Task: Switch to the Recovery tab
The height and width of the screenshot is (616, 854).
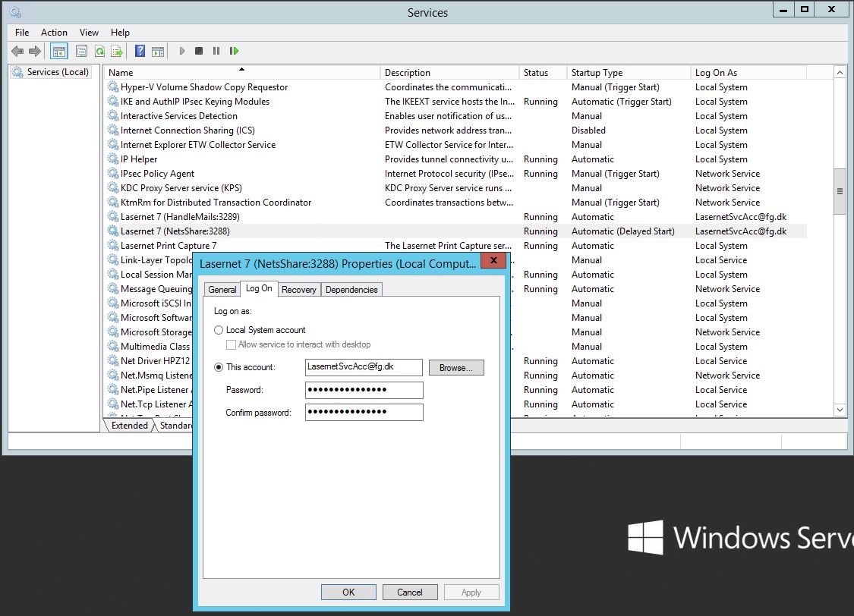Action: [x=298, y=290]
